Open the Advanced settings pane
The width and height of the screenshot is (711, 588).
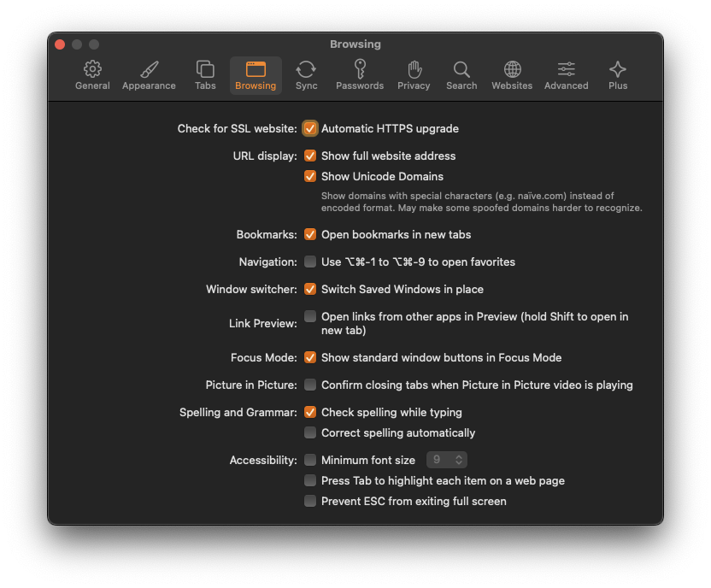coord(566,75)
